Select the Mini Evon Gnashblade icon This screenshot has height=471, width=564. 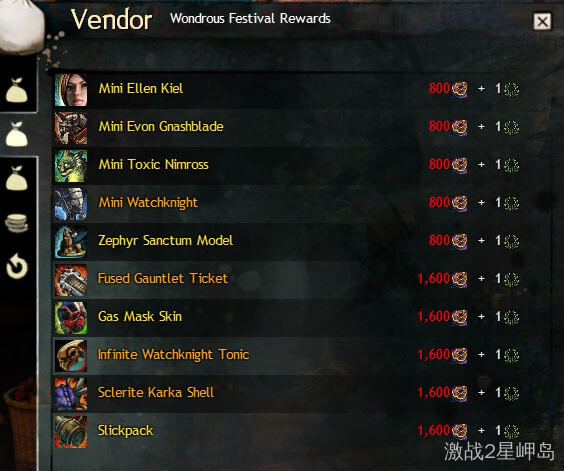pyautogui.click(x=71, y=128)
